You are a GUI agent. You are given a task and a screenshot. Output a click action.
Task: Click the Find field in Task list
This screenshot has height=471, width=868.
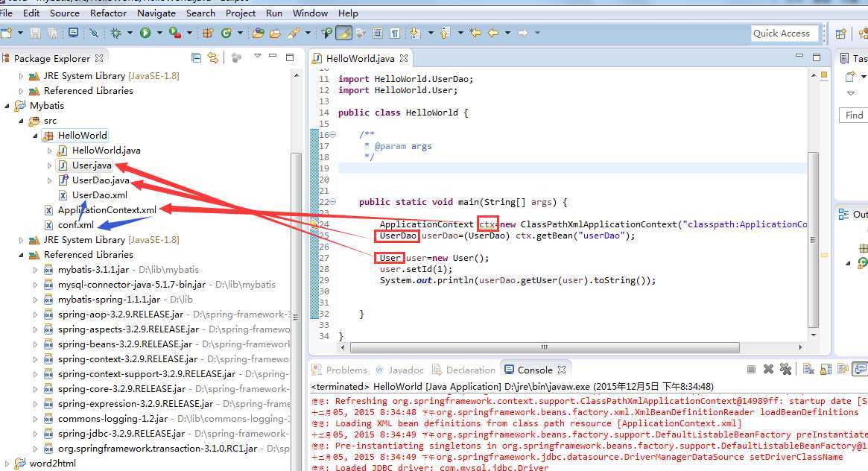[x=854, y=115]
